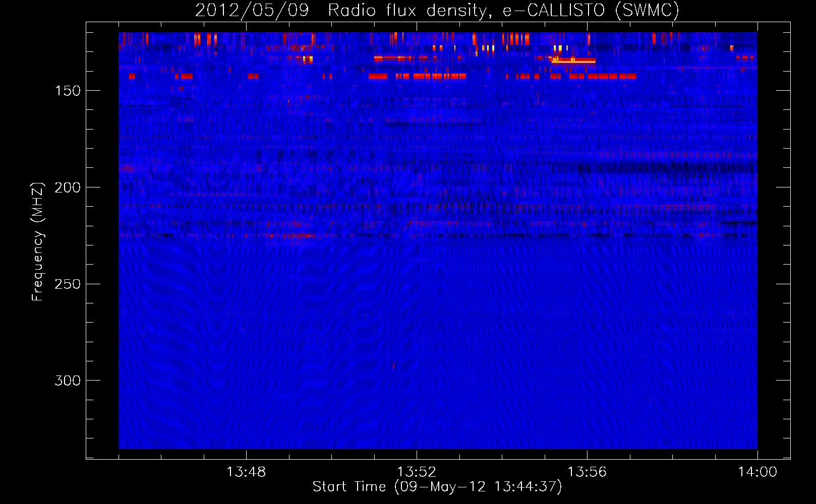Screen dimensions: 816x504
Task: Click the 'Start Time (09-May-12 13:44:37)' label
Action: tap(437, 487)
